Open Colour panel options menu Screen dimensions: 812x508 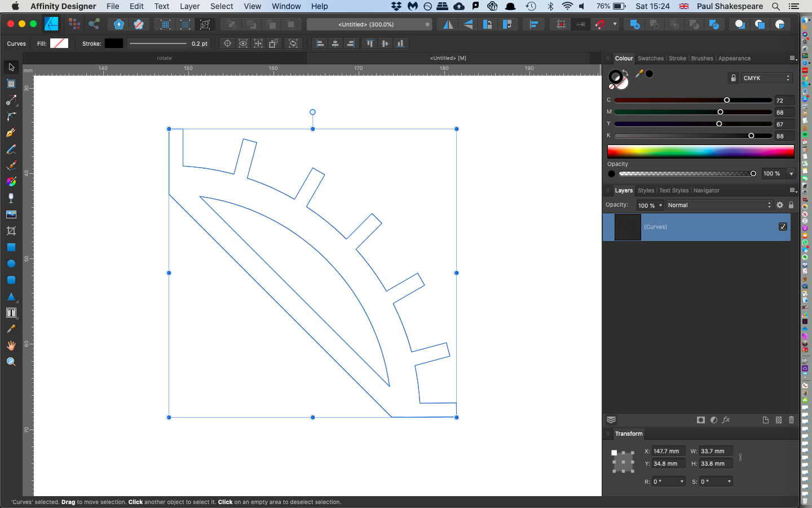click(x=793, y=58)
